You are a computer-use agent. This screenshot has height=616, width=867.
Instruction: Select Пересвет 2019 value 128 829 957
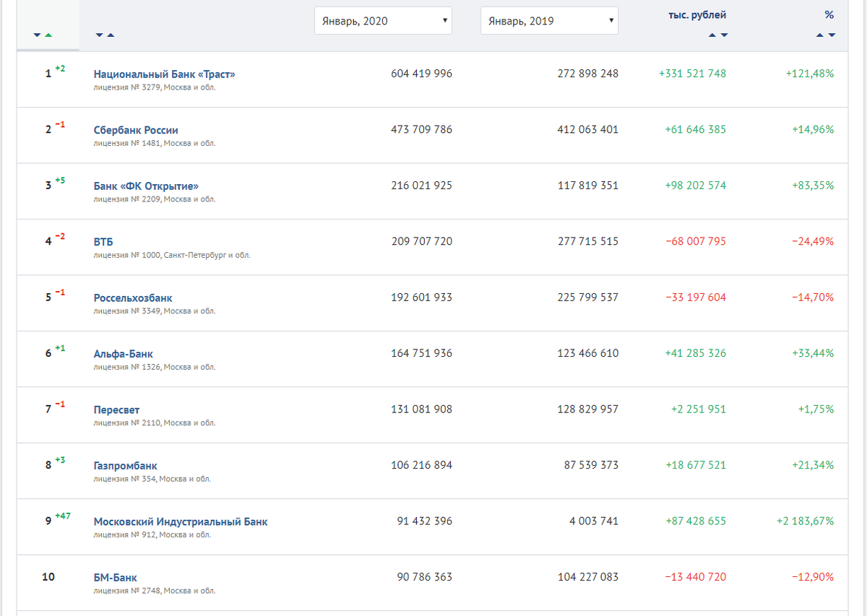[588, 409]
